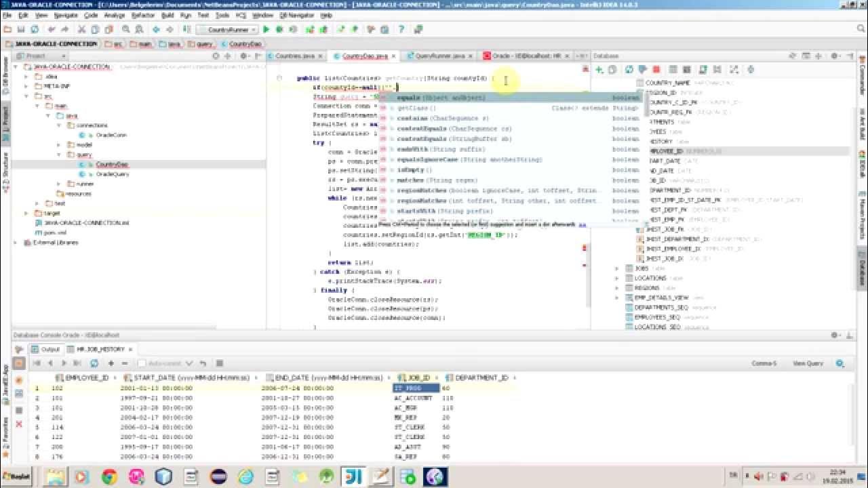
Task: Click the Save All floppy icon
Action: [x=21, y=30]
